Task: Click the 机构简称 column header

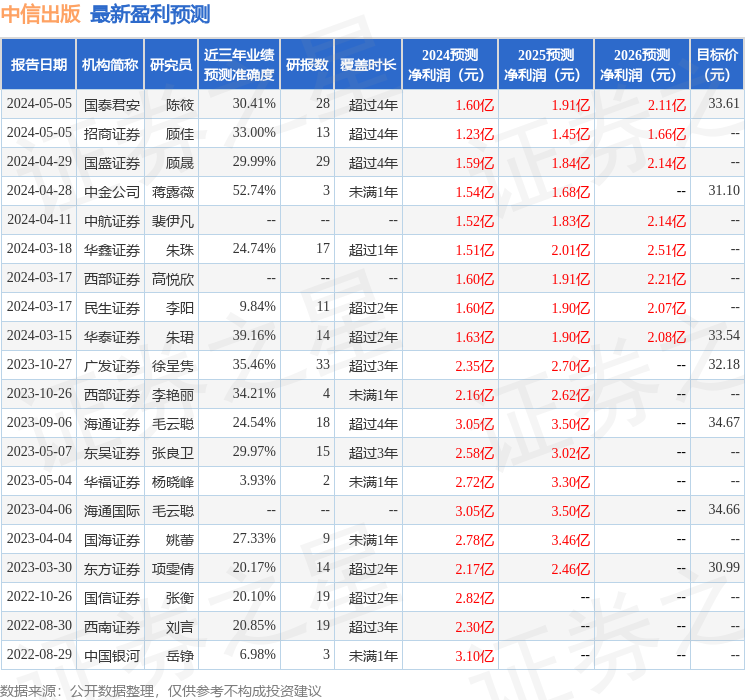Action: tap(110, 64)
